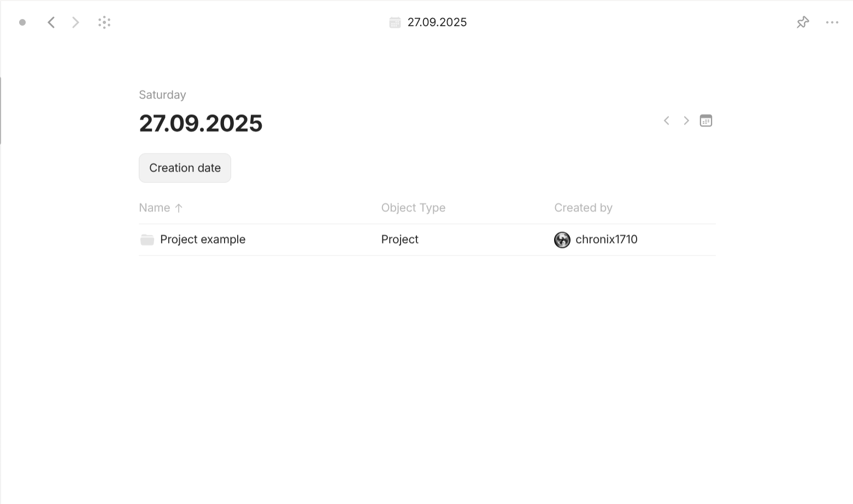This screenshot has width=853, height=504.
Task: Open the graph view icon
Action: click(x=104, y=22)
